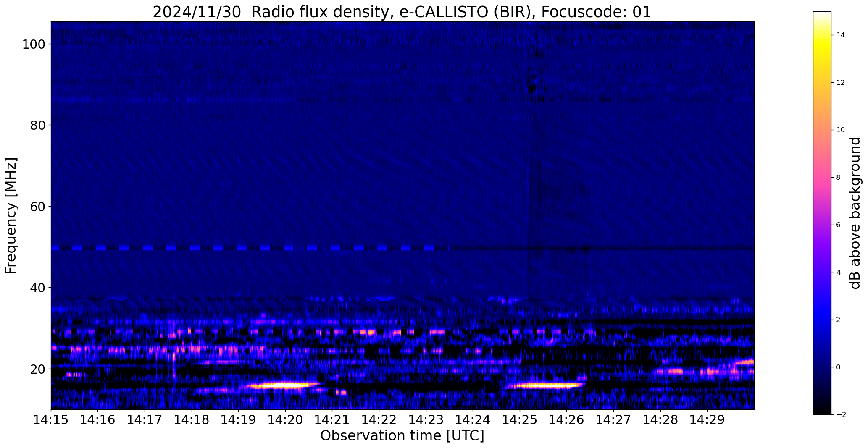Click the 14:26 time tick label
868x448 pixels.
click(x=566, y=420)
